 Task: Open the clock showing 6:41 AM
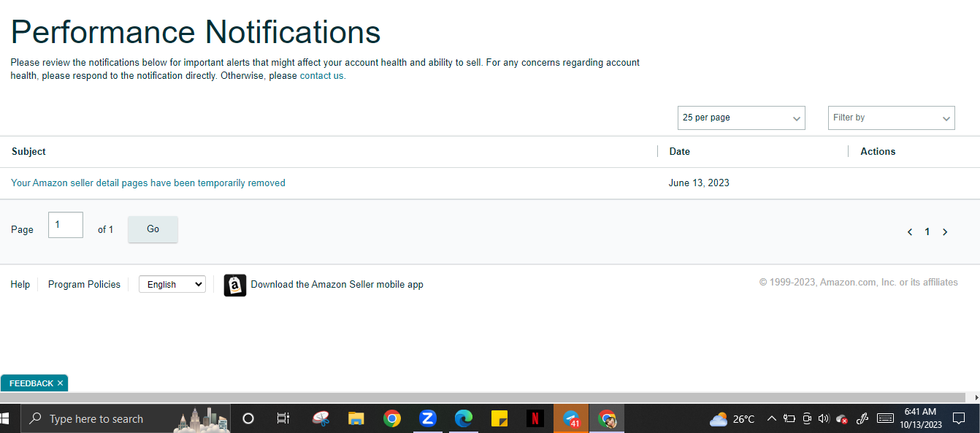tap(921, 418)
